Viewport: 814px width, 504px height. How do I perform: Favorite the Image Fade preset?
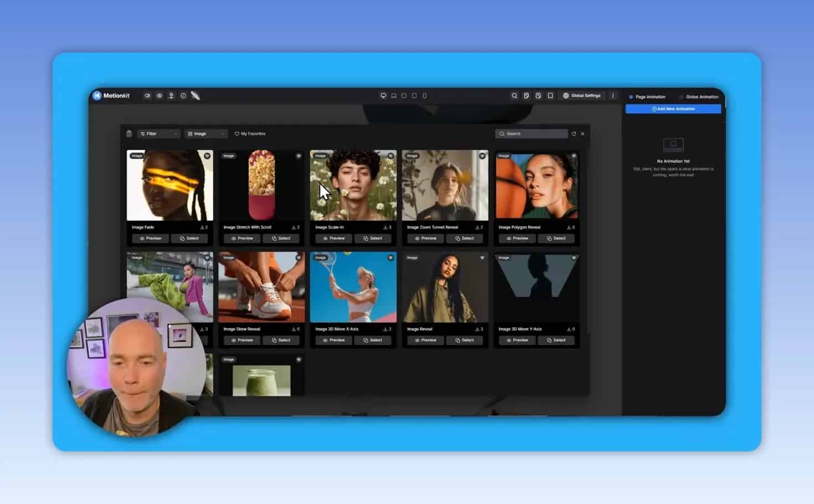207,156
